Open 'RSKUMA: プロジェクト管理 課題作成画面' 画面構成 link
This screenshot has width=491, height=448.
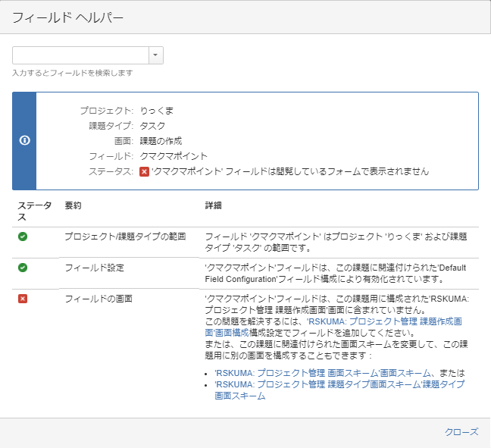[333, 327]
